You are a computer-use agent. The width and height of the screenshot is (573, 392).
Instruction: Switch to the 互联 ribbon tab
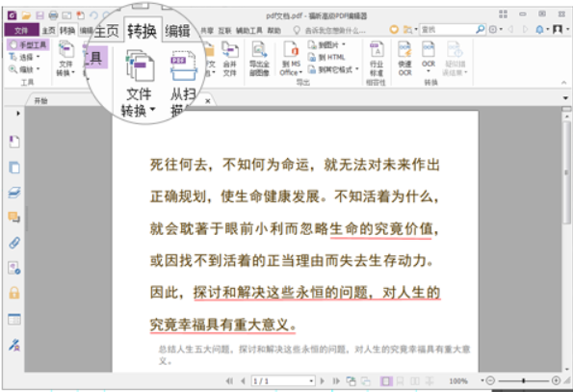224,30
